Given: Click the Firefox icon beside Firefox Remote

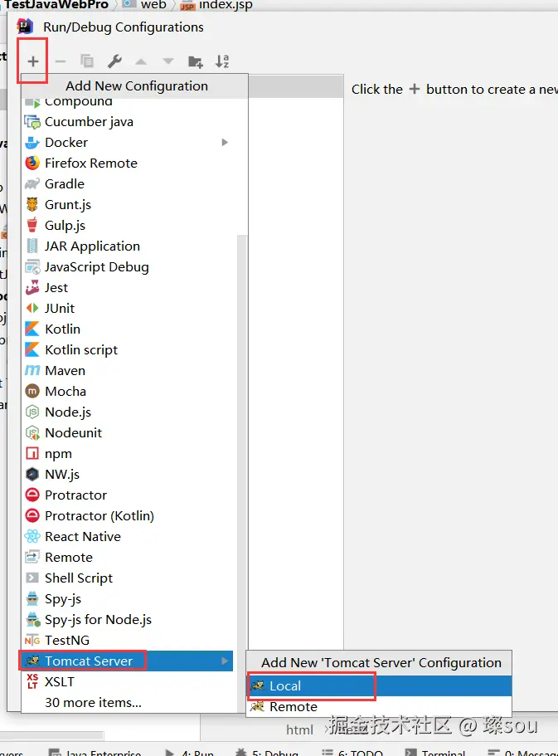Looking at the screenshot, I should [32, 163].
